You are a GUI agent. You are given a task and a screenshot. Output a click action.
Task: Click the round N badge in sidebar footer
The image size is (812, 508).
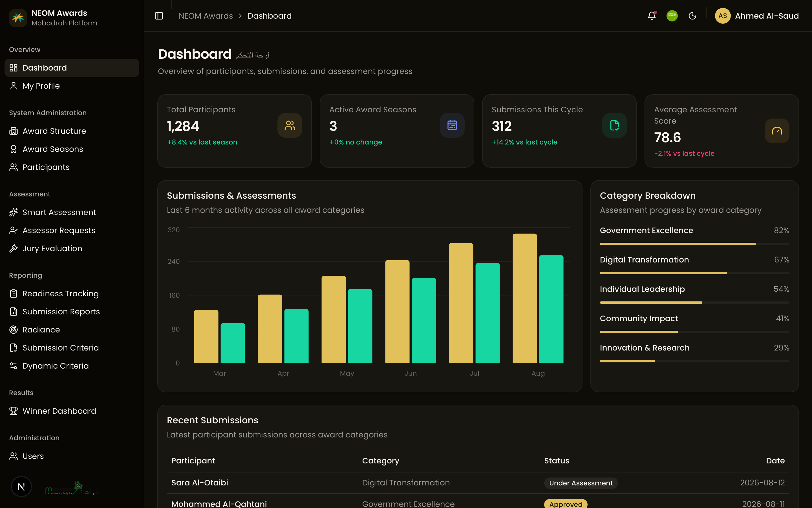coord(21,487)
